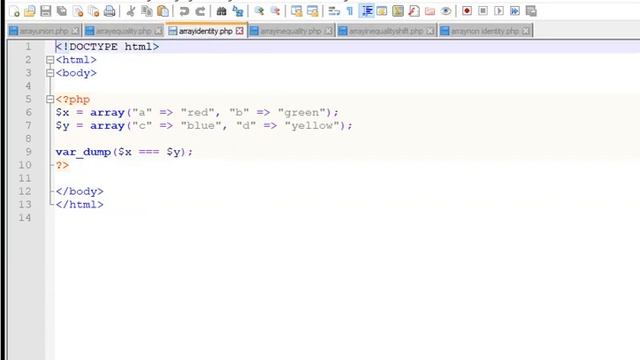Screen dimensions: 640x360
Task: Click the "yellow" string on line 7
Action: point(312,126)
